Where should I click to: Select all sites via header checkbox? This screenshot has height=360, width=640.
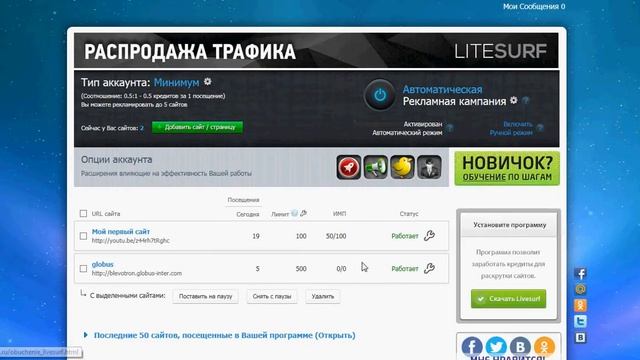[83, 213]
